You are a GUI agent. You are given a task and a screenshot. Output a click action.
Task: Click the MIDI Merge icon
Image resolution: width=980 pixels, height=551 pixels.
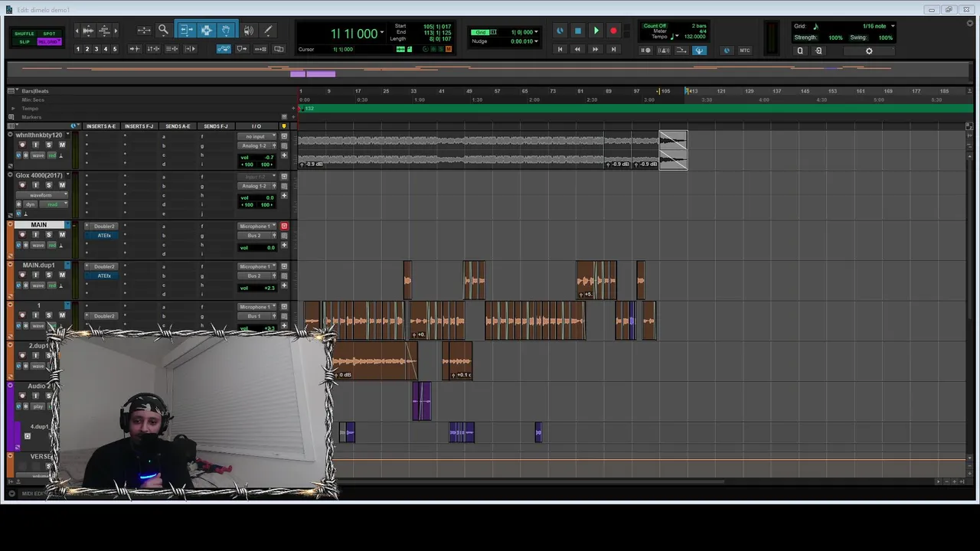click(x=681, y=51)
